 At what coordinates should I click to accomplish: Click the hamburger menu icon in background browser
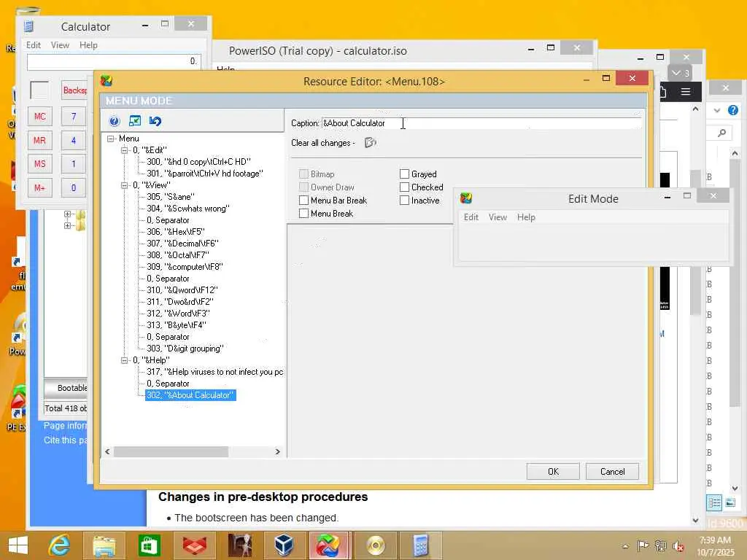(686, 91)
